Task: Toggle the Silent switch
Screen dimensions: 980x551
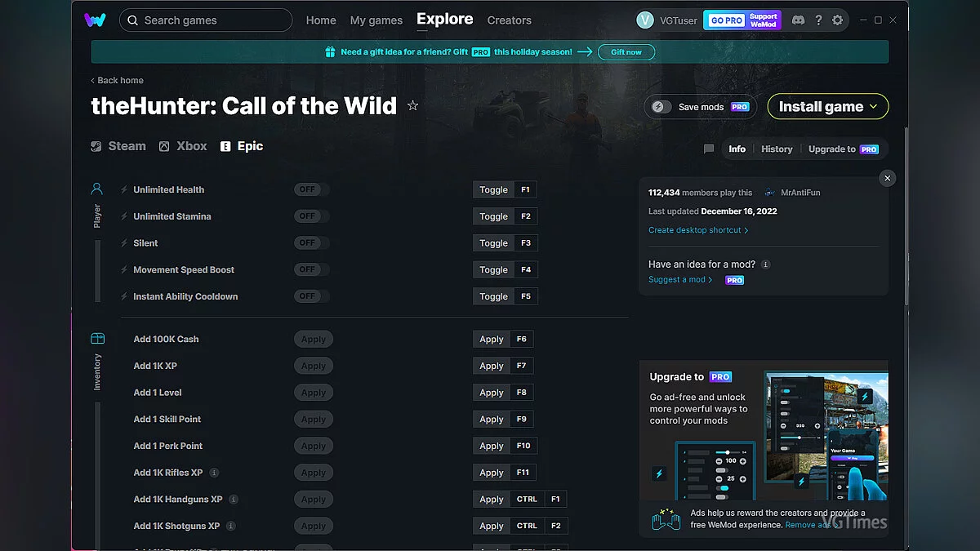Action: [312, 243]
